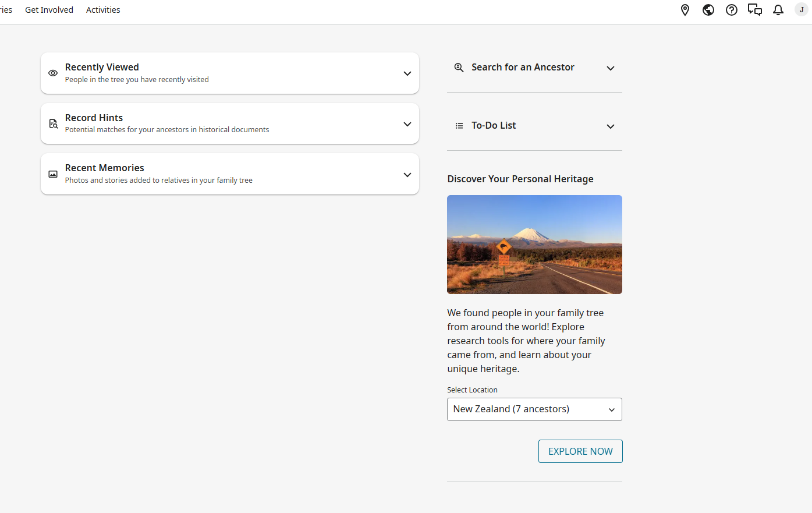Expand the To-Do List section chevron

pos(611,126)
